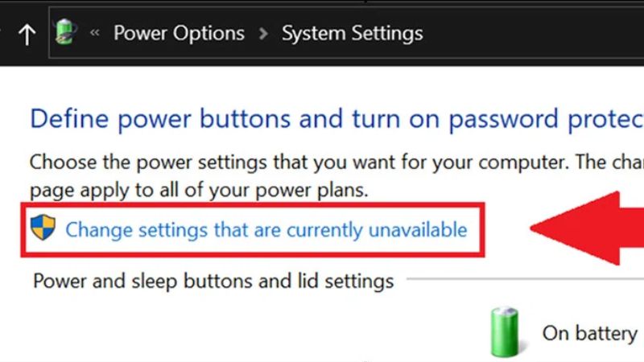Click the Up navigation arrow
This screenshot has height=362, width=644.
click(27, 35)
